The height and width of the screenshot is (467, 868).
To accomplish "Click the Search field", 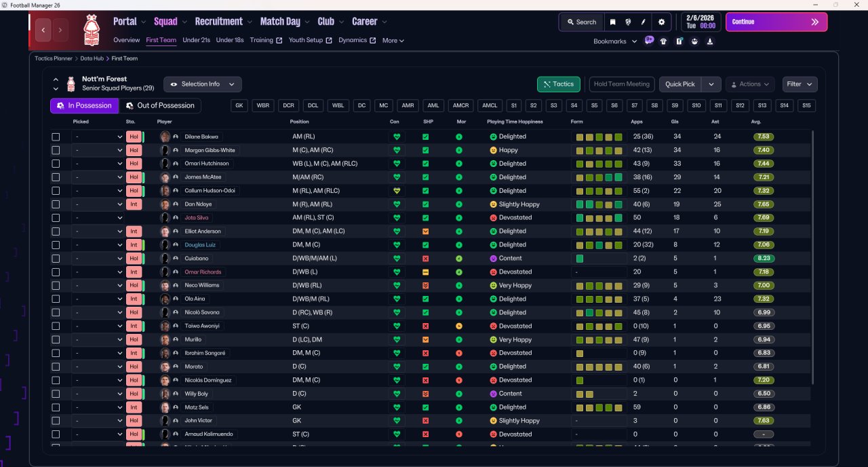I will click(581, 22).
